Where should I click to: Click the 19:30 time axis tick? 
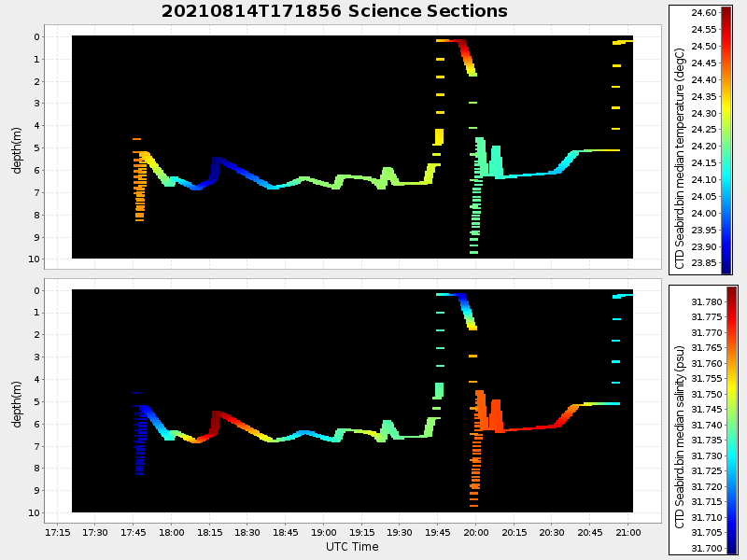click(400, 532)
